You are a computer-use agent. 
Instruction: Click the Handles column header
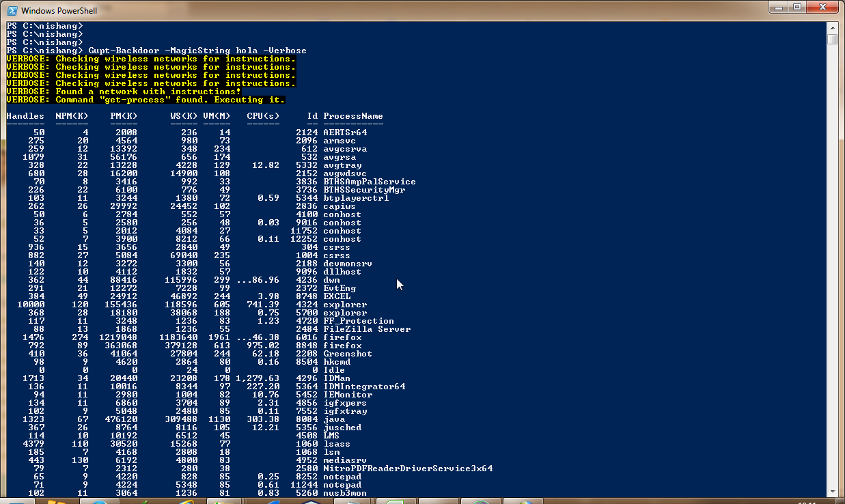click(25, 116)
